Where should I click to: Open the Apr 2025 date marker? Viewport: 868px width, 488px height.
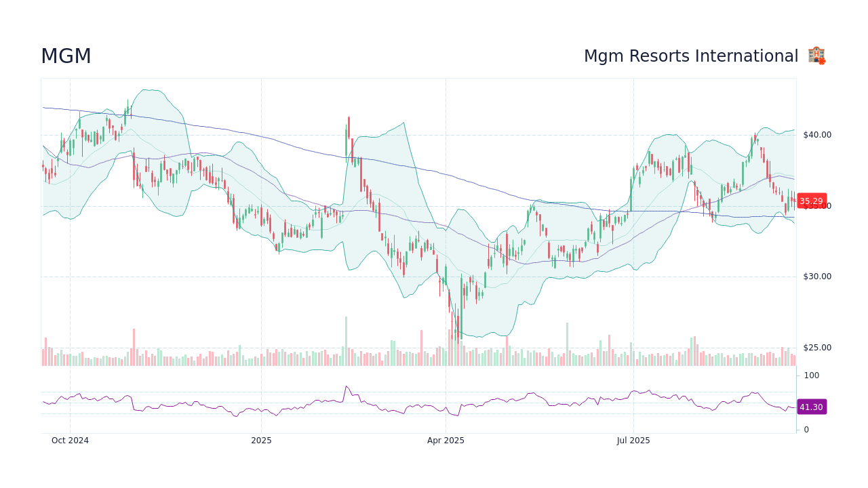pos(447,440)
